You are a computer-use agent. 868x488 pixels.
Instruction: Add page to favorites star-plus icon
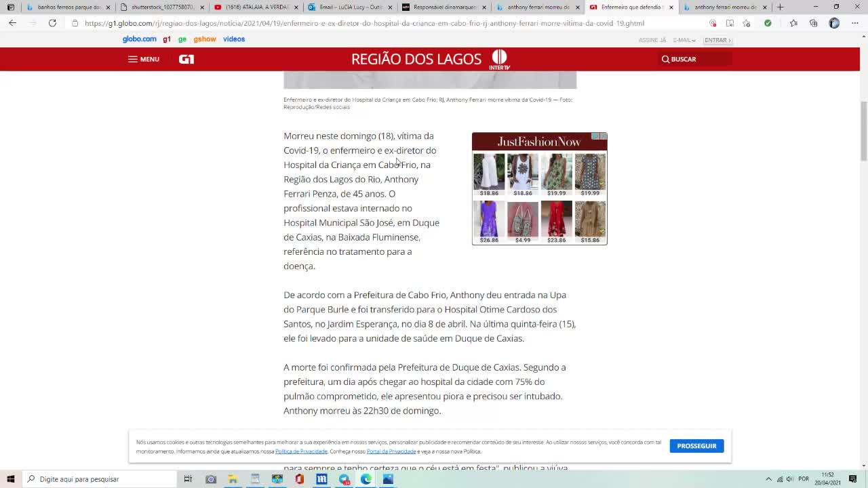coord(747,23)
